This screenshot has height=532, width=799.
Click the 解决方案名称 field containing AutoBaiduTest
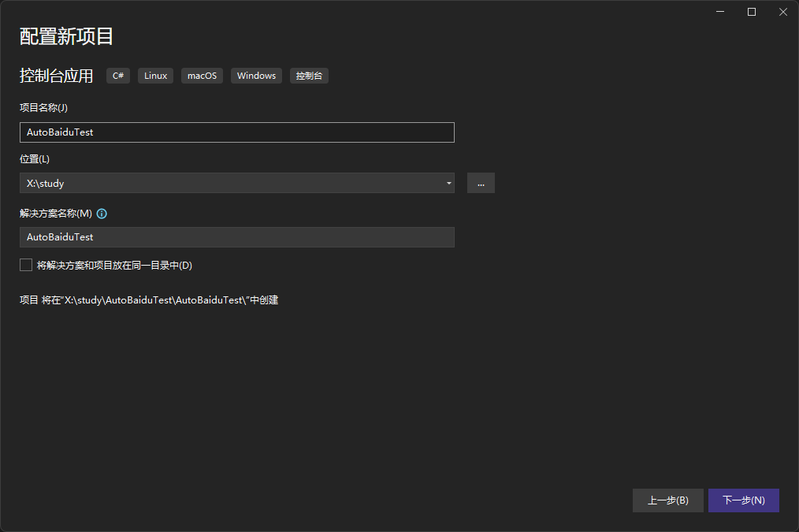click(237, 237)
